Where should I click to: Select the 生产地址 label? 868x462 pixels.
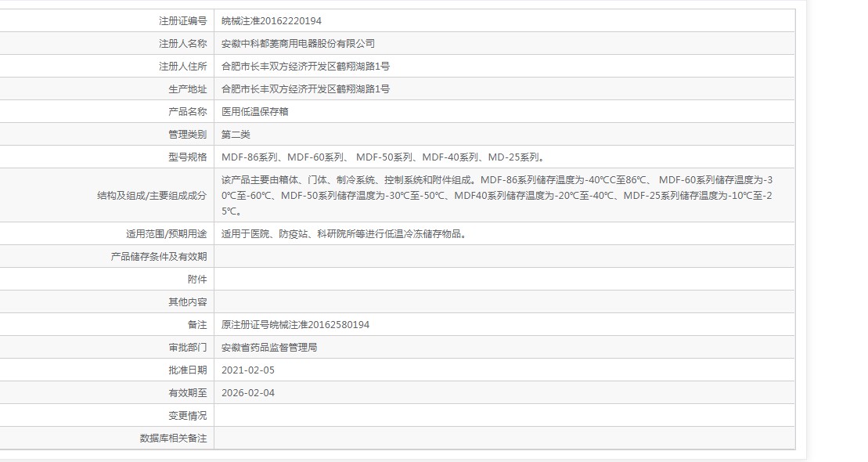[x=188, y=89]
